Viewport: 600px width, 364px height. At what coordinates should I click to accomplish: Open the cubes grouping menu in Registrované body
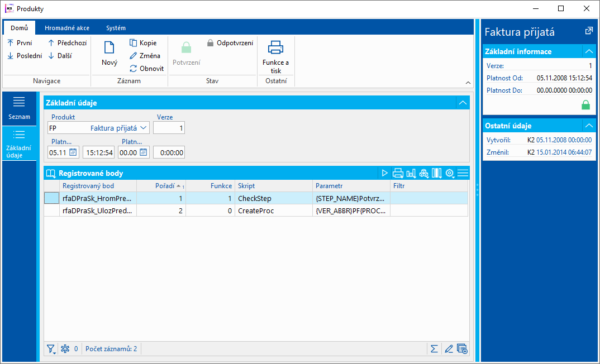click(424, 173)
